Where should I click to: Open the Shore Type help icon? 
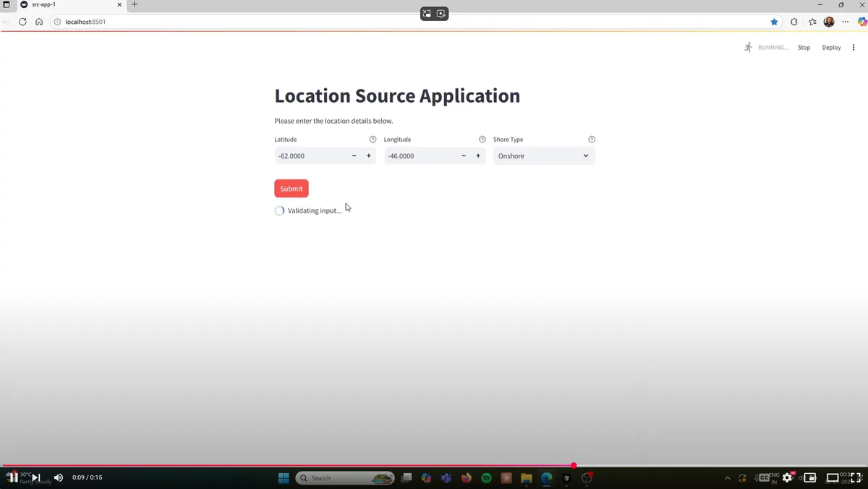coord(592,139)
